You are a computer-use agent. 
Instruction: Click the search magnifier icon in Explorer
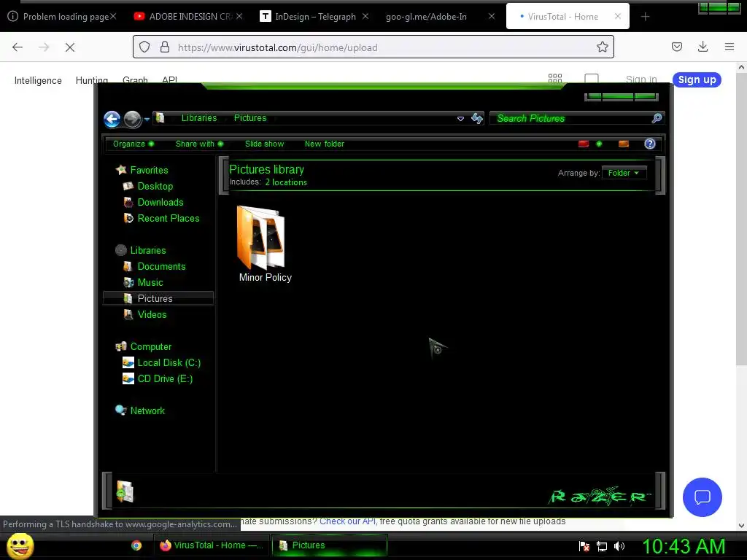[657, 118]
